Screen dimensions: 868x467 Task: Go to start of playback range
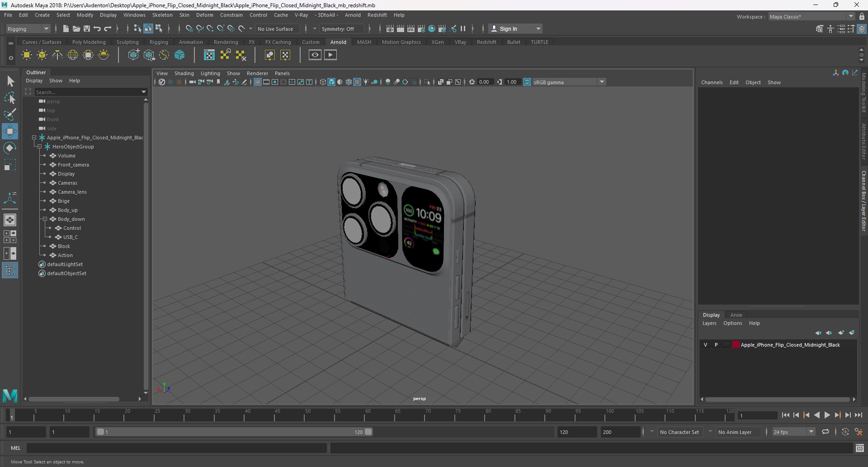pyautogui.click(x=785, y=415)
